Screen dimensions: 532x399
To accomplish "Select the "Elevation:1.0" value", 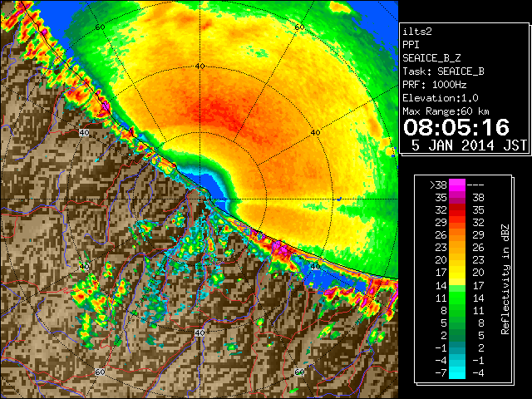I will tap(441, 98).
